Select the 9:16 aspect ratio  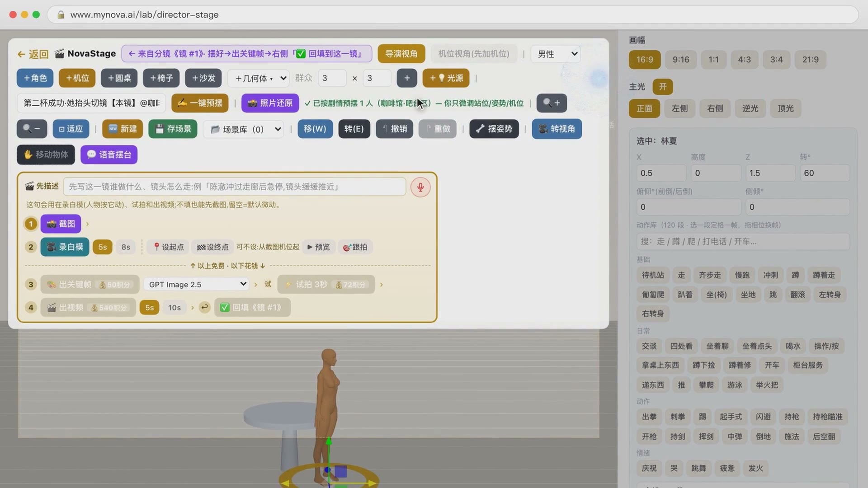point(680,60)
